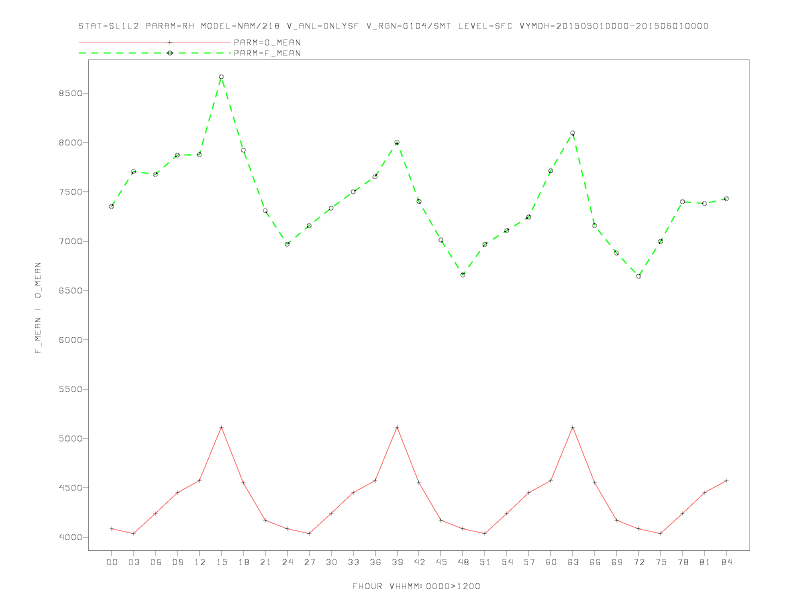Select the O_MEAN plus marker at hour 00
This screenshot has height=612, width=792.
(x=112, y=529)
